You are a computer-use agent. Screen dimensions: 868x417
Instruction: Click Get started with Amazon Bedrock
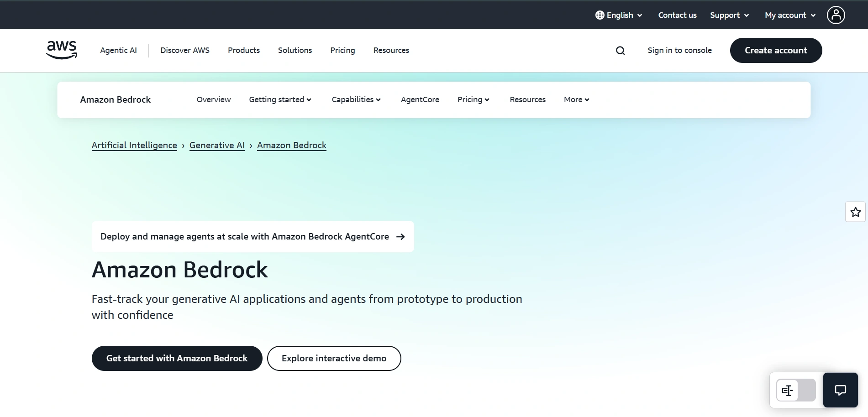[177, 358]
